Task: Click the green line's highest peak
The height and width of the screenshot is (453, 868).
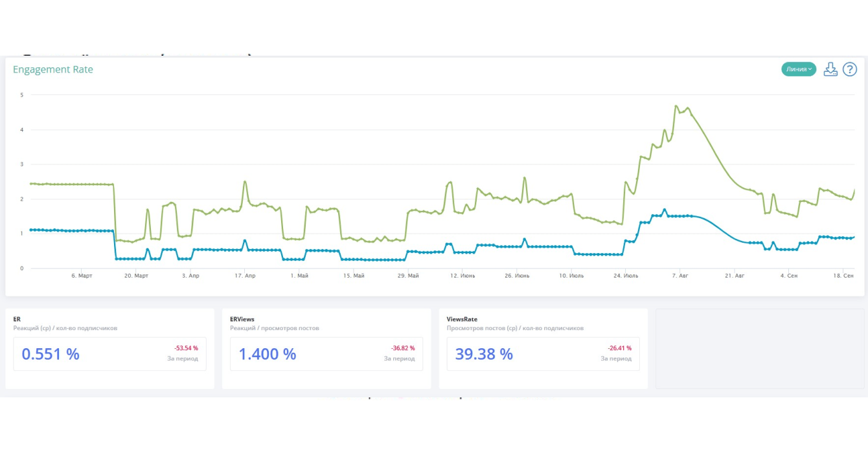Action: pyautogui.click(x=676, y=106)
